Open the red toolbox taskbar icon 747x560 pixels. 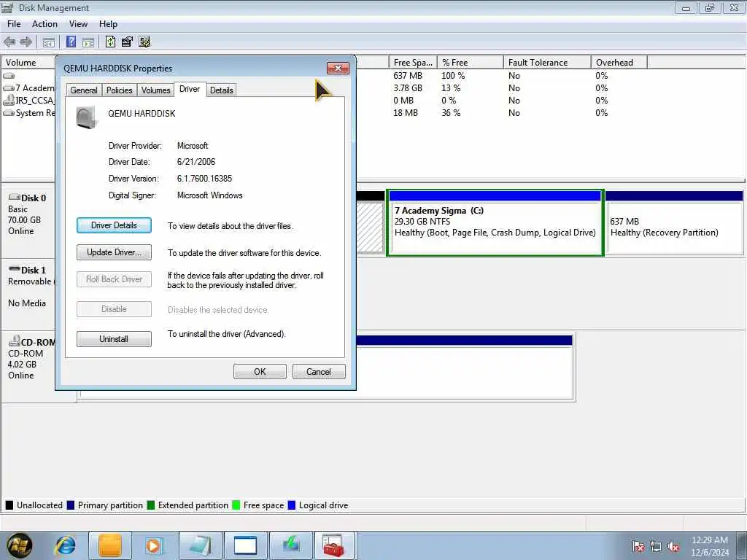pyautogui.click(x=333, y=545)
